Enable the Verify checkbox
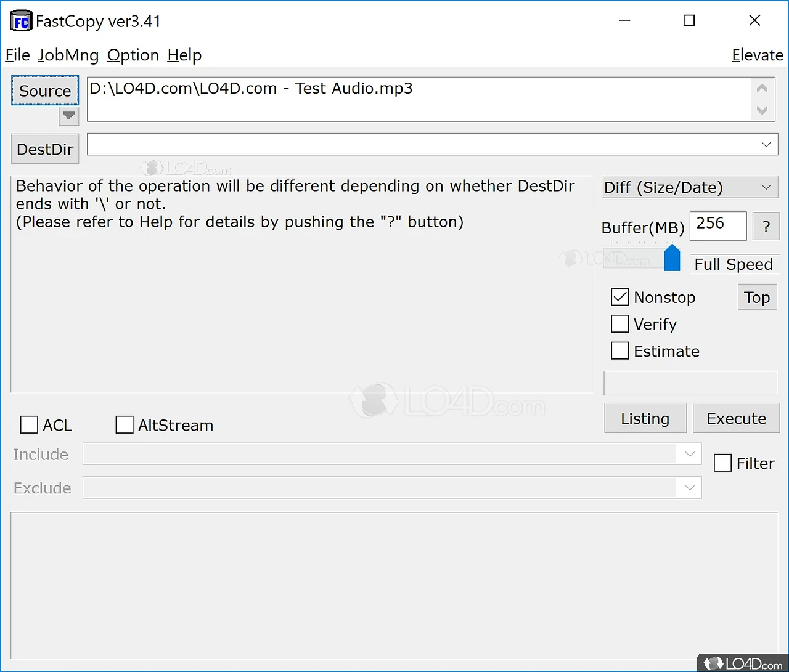789x672 pixels. click(619, 324)
